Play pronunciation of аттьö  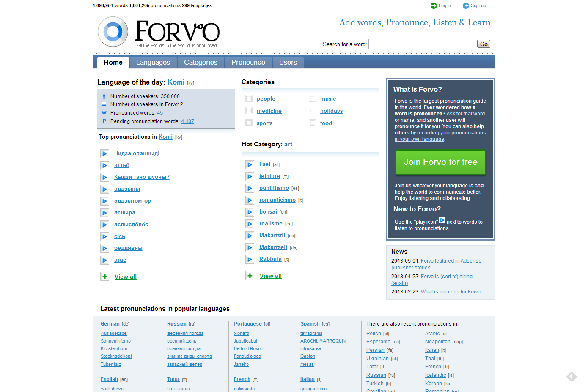pos(104,165)
